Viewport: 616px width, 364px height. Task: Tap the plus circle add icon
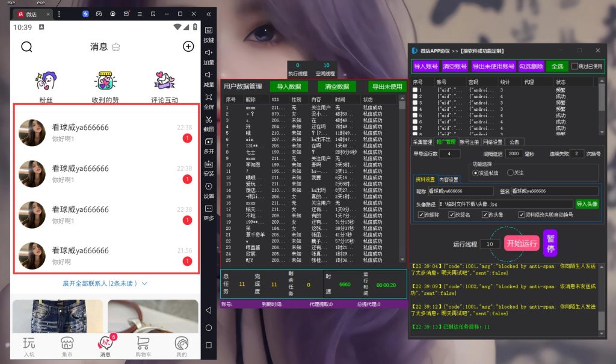[188, 46]
